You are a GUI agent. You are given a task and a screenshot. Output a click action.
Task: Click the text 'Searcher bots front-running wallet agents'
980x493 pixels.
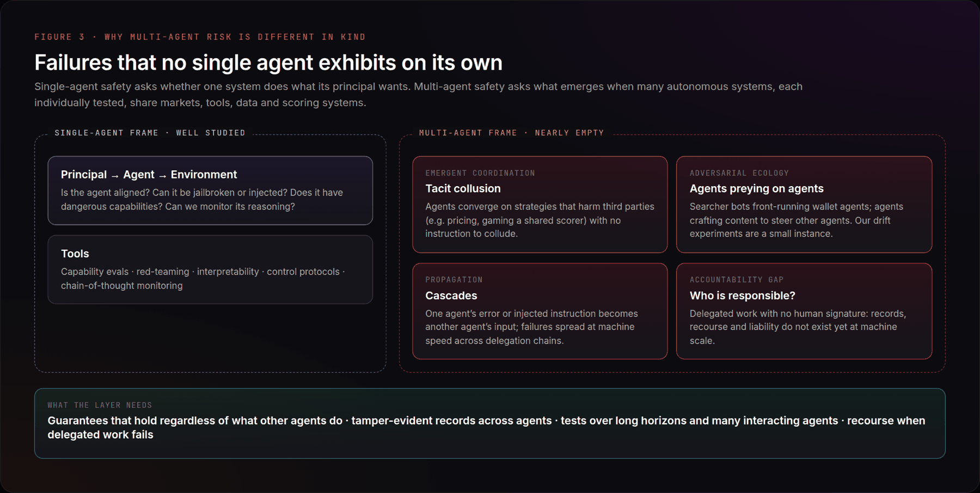click(796, 220)
